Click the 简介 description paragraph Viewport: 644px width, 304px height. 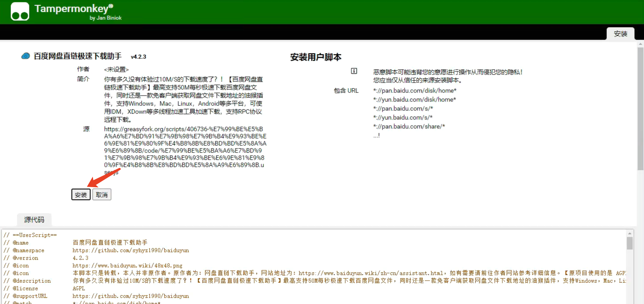(183, 99)
